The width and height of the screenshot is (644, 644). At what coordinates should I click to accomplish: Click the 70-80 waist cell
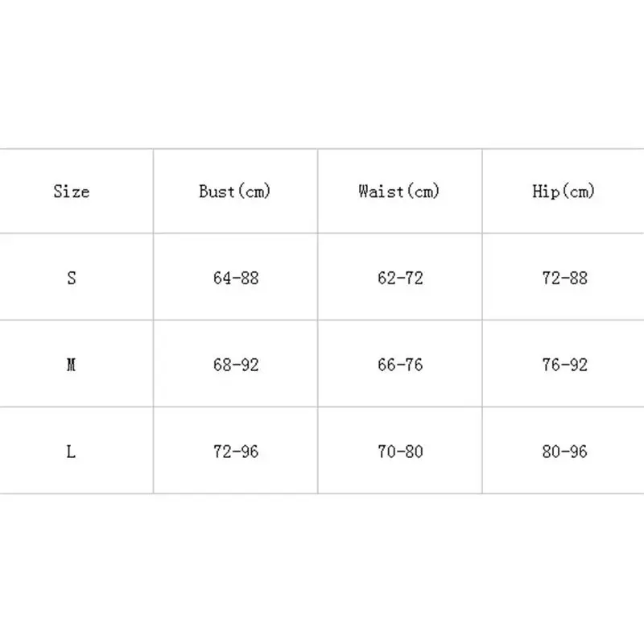[400, 452]
